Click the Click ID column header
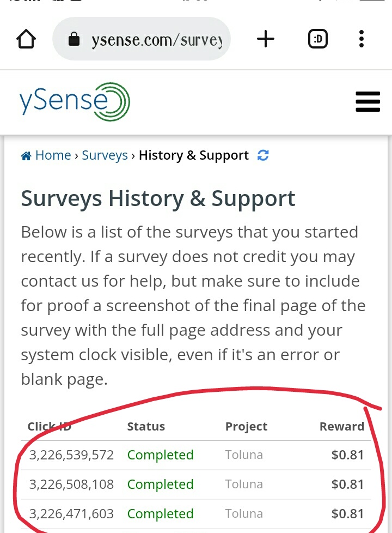Screen dimensions: 392x533 click(x=49, y=426)
